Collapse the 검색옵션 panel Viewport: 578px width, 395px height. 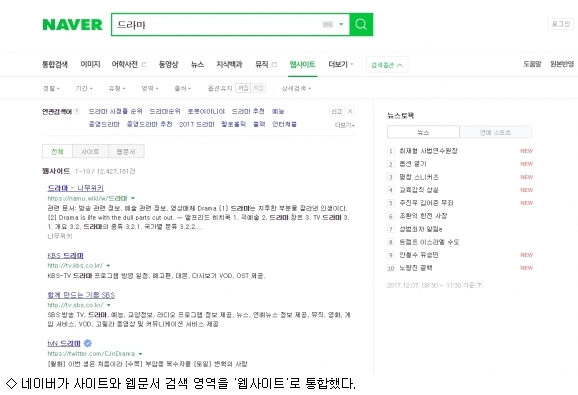tap(387, 65)
